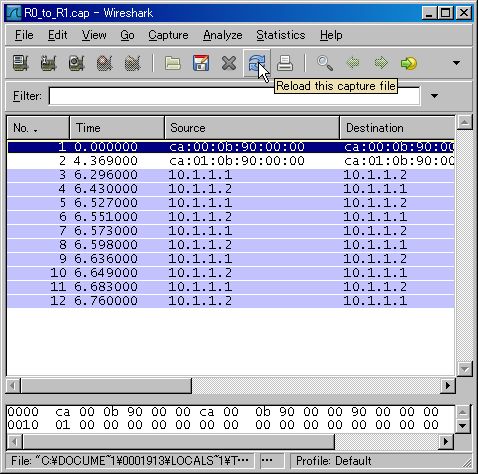
Task: Click hex pane horizontal scrollbar thumb
Action: click(178, 442)
